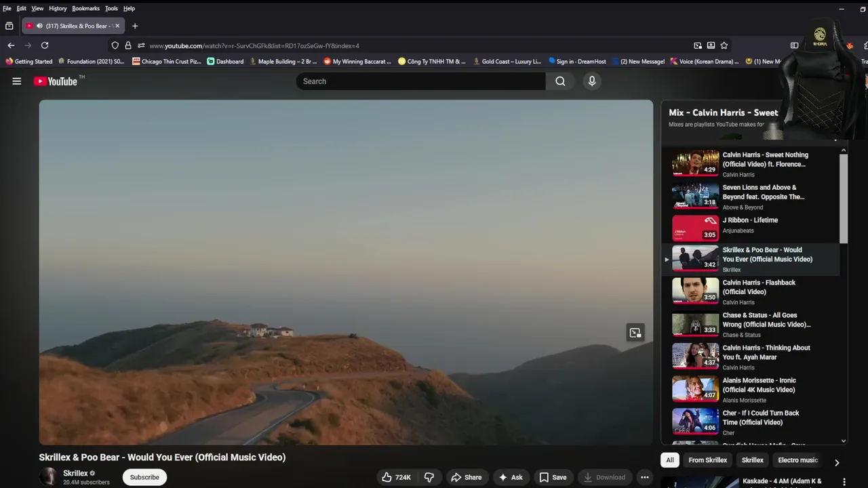Open the File menu
This screenshot has height=488, width=868.
pos(7,8)
